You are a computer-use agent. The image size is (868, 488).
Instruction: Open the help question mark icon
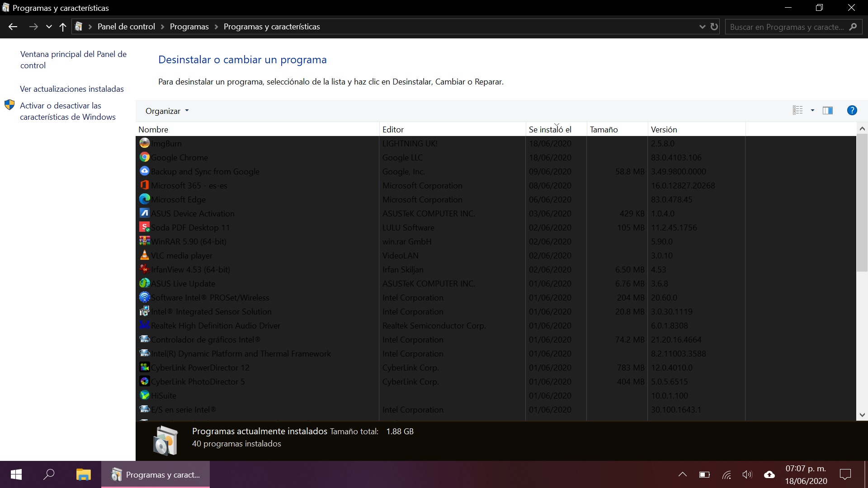[x=852, y=110]
